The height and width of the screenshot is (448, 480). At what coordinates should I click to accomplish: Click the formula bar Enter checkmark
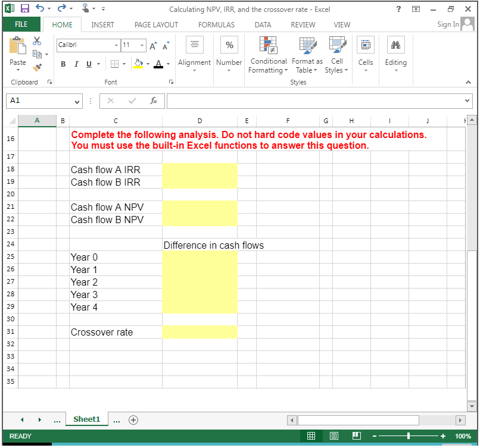132,101
